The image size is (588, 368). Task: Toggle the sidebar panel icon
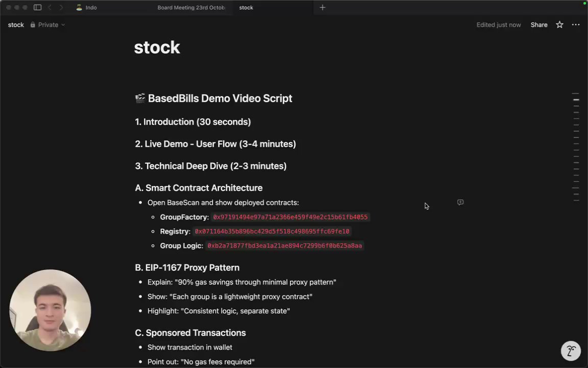(37, 8)
